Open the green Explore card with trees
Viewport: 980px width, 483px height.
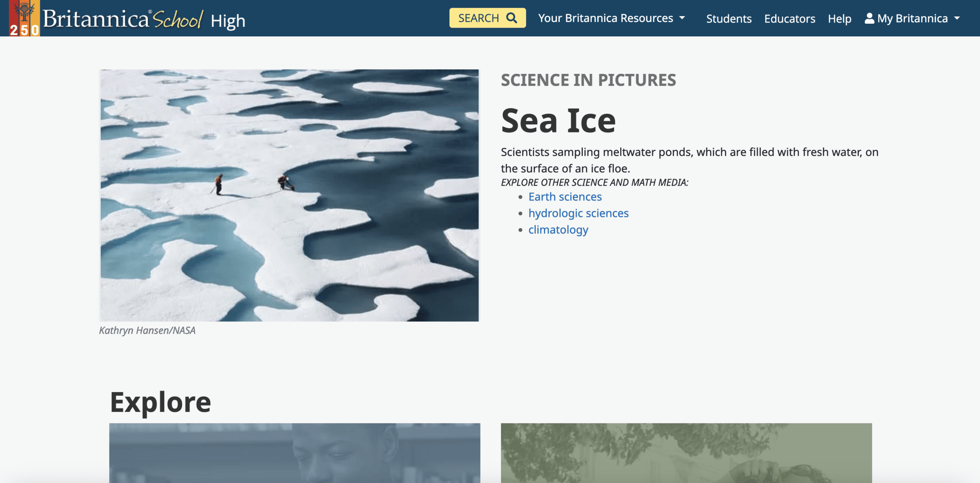[686, 453]
